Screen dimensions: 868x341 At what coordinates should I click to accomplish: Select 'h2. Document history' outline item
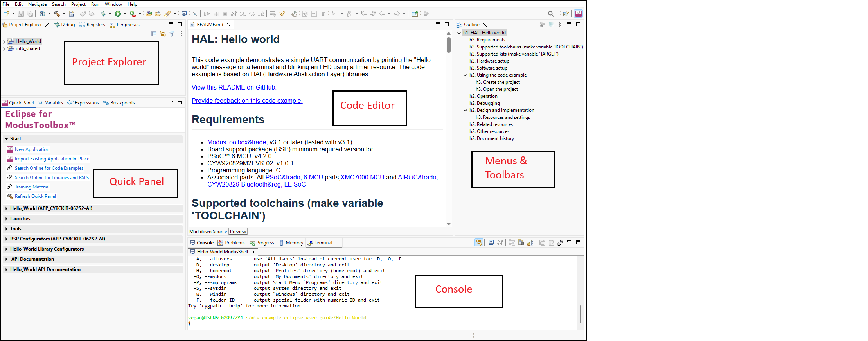tap(491, 138)
